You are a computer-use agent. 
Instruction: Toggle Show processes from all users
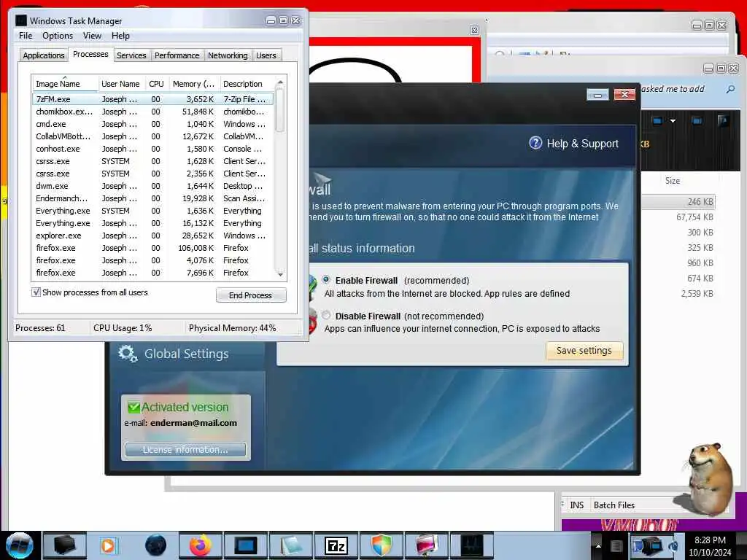[x=36, y=292]
